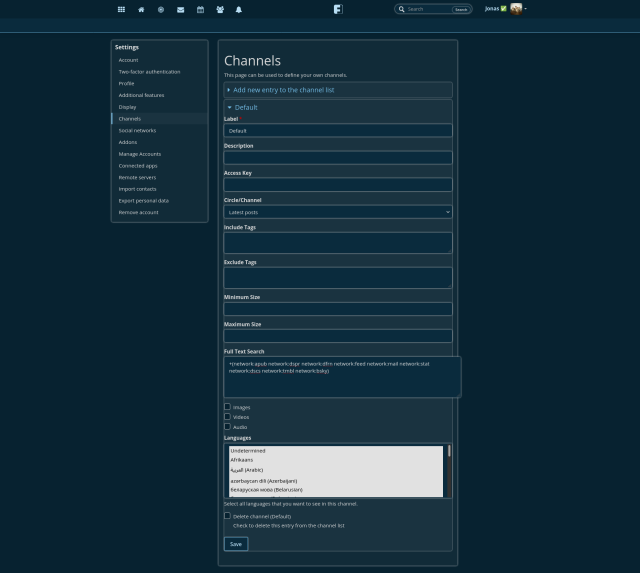The height and width of the screenshot is (573, 640).
Task: Collapse the Default channel section
Action: pyautogui.click(x=245, y=107)
